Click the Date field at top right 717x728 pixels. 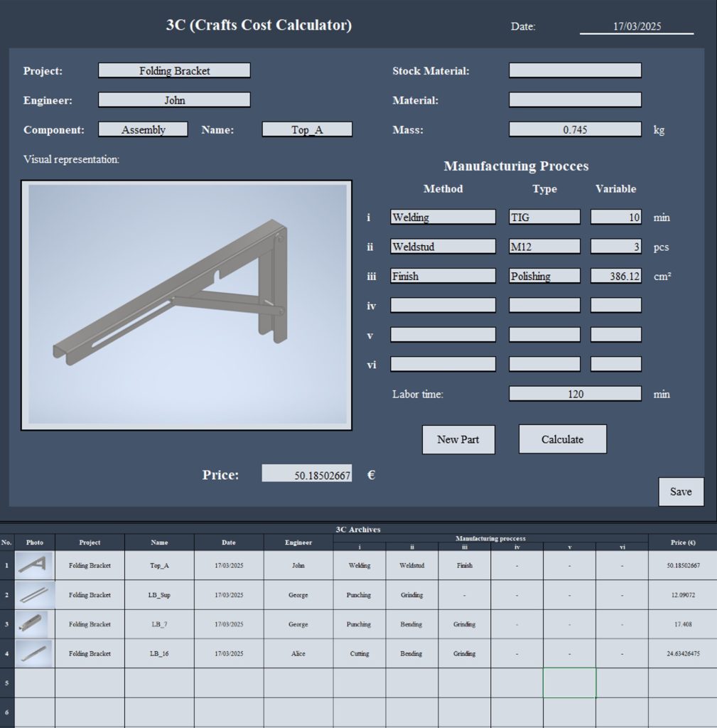[636, 26]
